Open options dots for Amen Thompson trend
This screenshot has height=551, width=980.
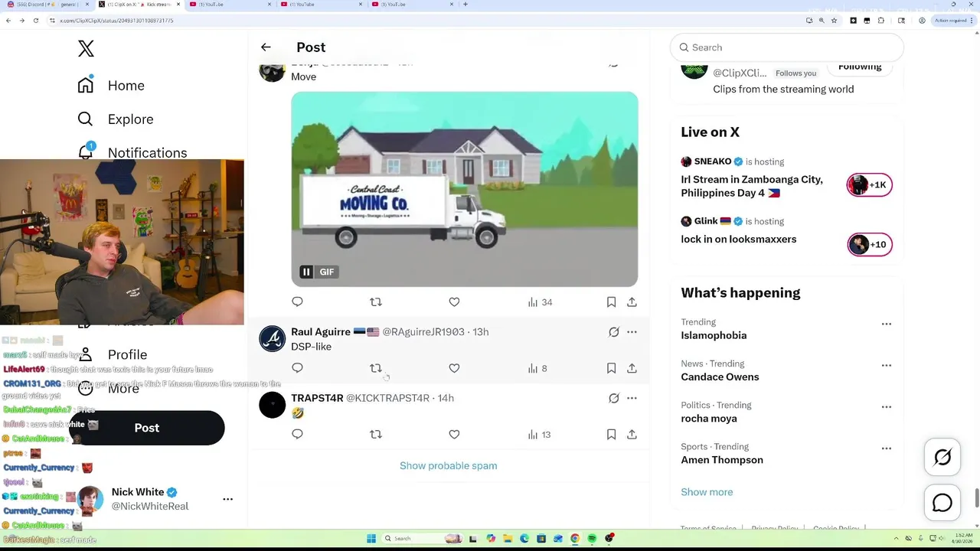[x=886, y=448]
